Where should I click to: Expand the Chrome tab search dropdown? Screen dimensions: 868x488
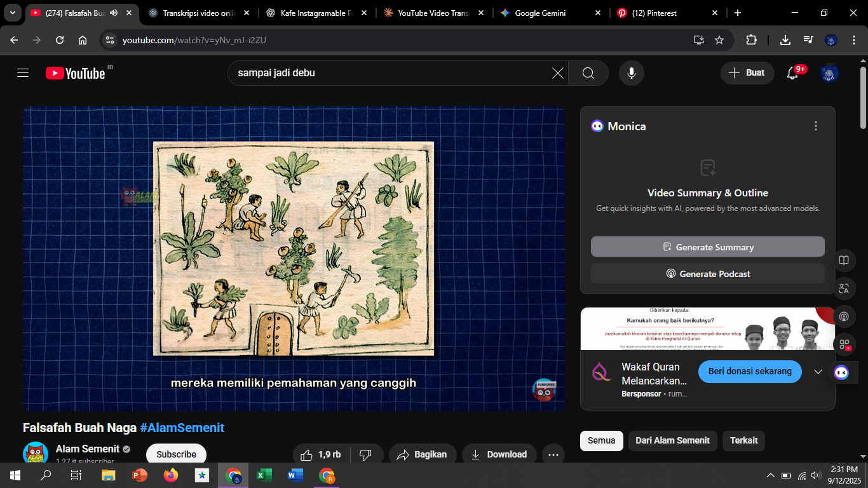click(x=12, y=13)
